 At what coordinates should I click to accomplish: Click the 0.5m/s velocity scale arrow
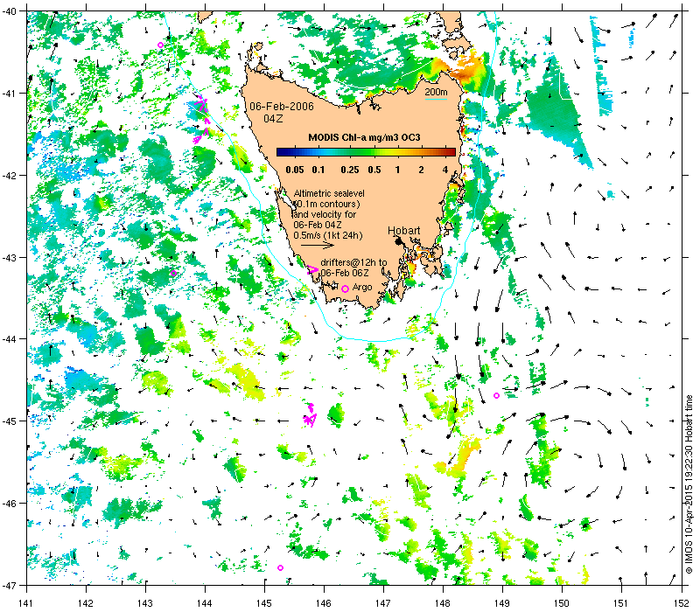(318, 245)
